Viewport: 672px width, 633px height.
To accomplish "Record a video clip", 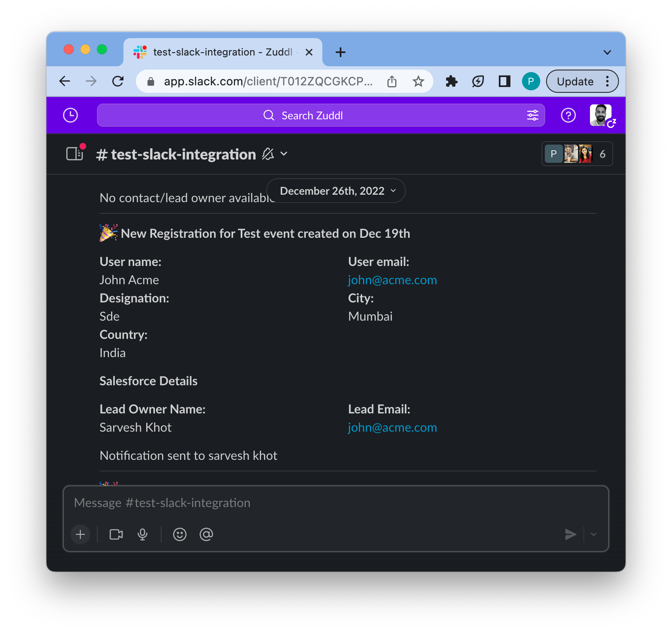I will coord(116,534).
